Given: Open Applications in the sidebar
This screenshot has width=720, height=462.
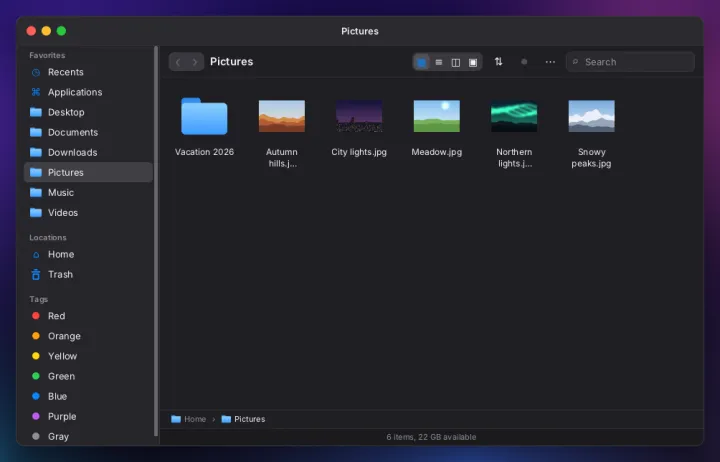Looking at the screenshot, I should click(x=88, y=92).
